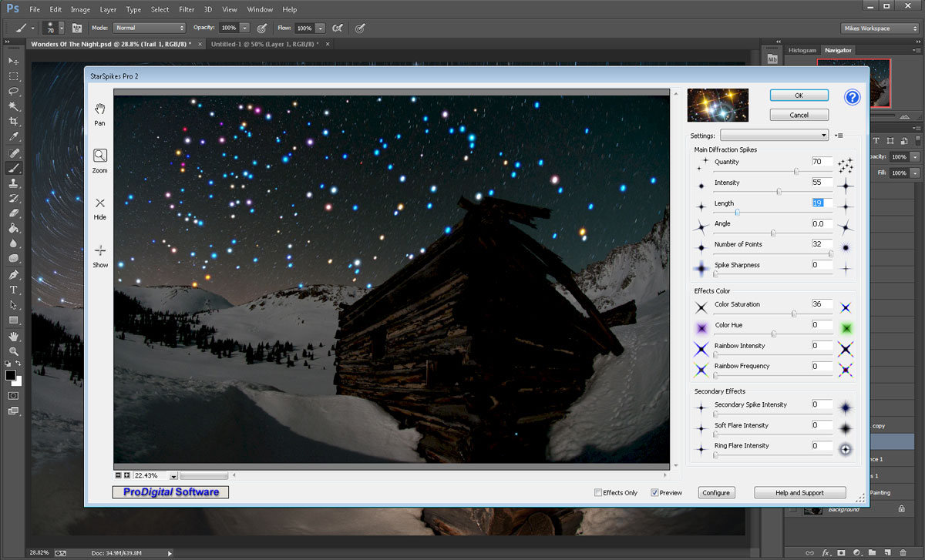This screenshot has height=560, width=925.
Task: Click the Number of Points value field
Action: point(822,244)
